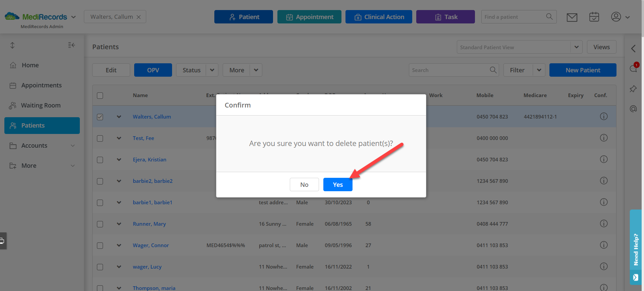Expand the Wager, Connor row chevron
Viewport: 644px width, 291px height.
(119, 245)
